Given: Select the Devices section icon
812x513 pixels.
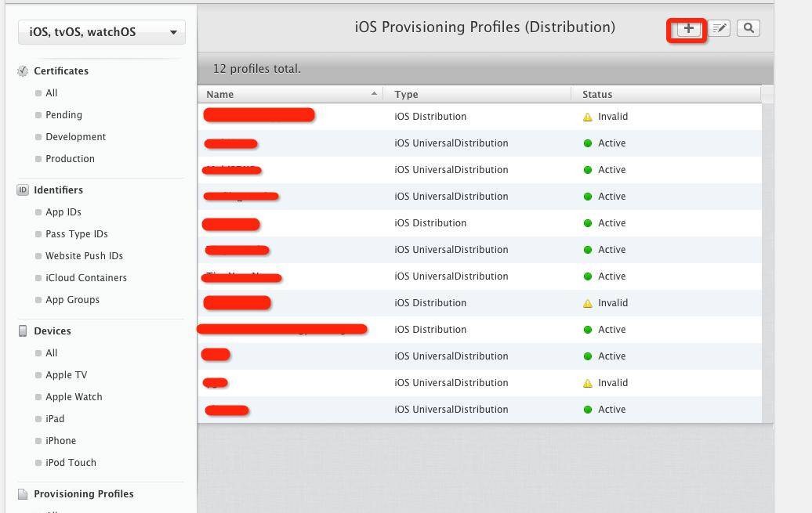Looking at the screenshot, I should click(23, 331).
